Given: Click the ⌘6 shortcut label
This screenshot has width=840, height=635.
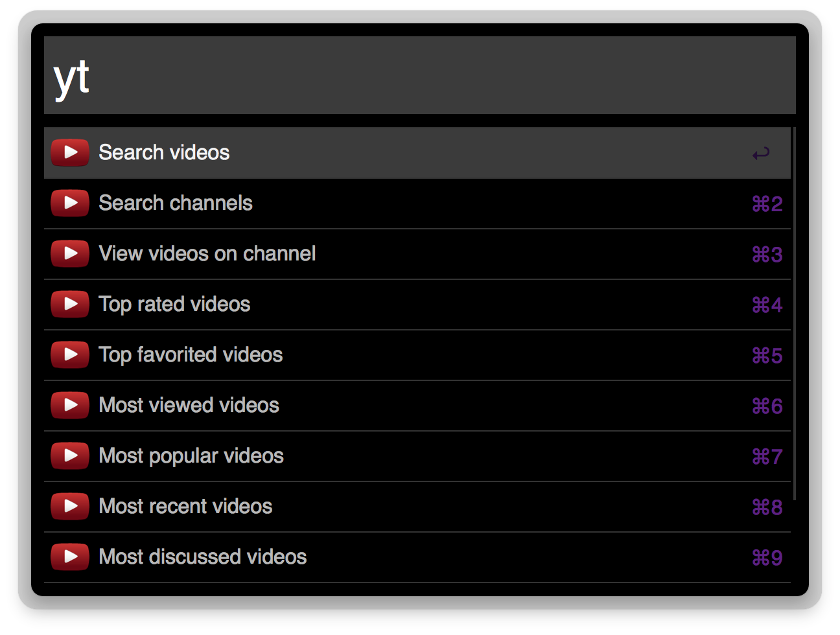Looking at the screenshot, I should click(x=767, y=406).
